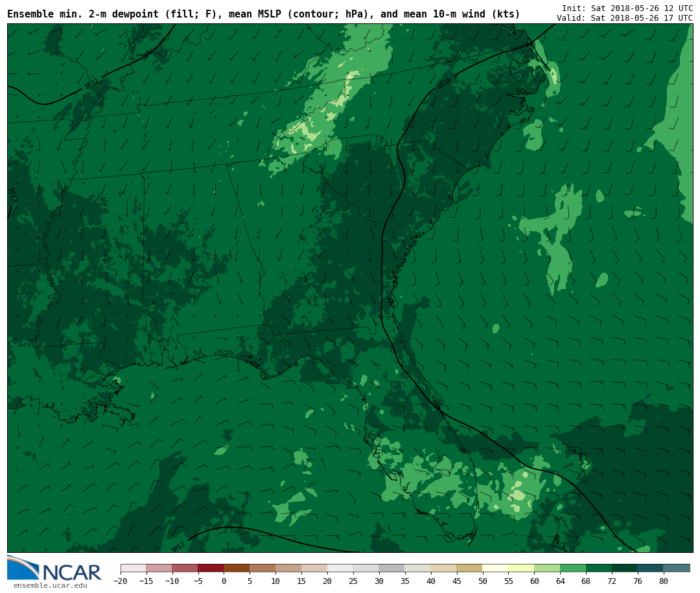Choose the darkest green swatch between 72 and 76

[x=625, y=568]
